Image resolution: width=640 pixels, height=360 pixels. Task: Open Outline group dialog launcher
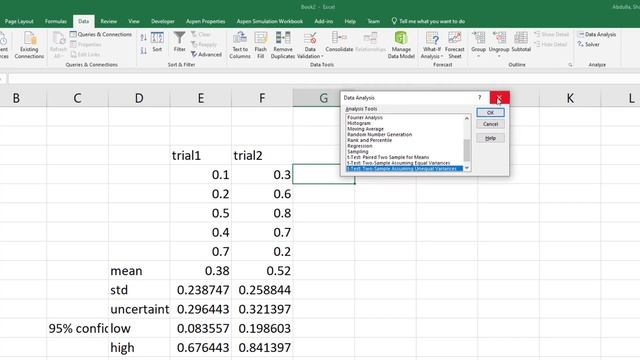(x=570, y=65)
